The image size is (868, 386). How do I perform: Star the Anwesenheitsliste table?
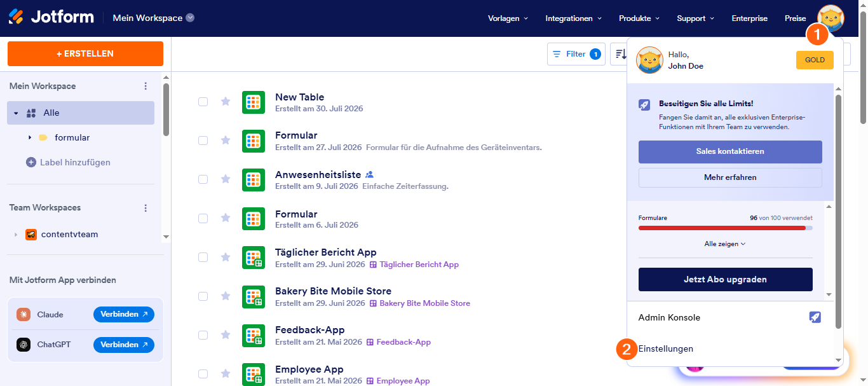pos(225,179)
